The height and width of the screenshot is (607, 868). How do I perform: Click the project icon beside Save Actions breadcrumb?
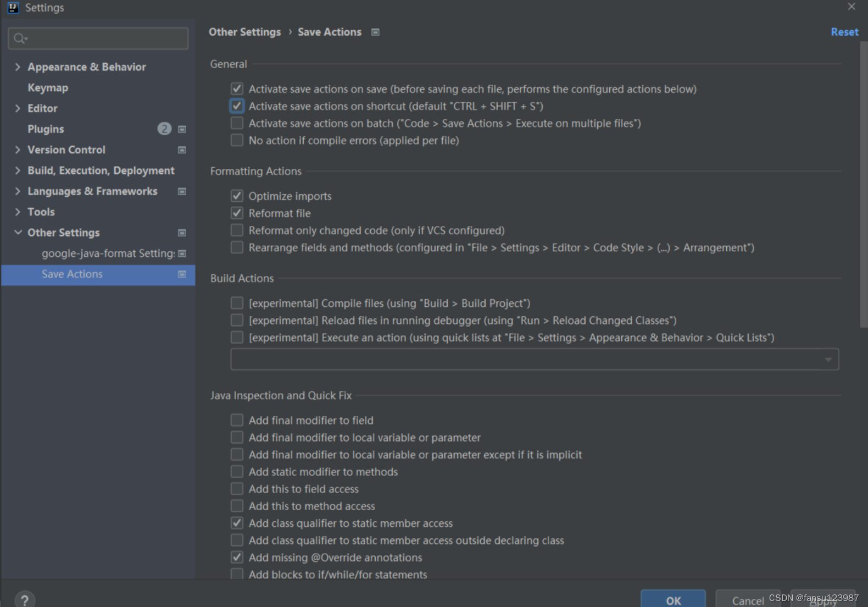(x=375, y=32)
